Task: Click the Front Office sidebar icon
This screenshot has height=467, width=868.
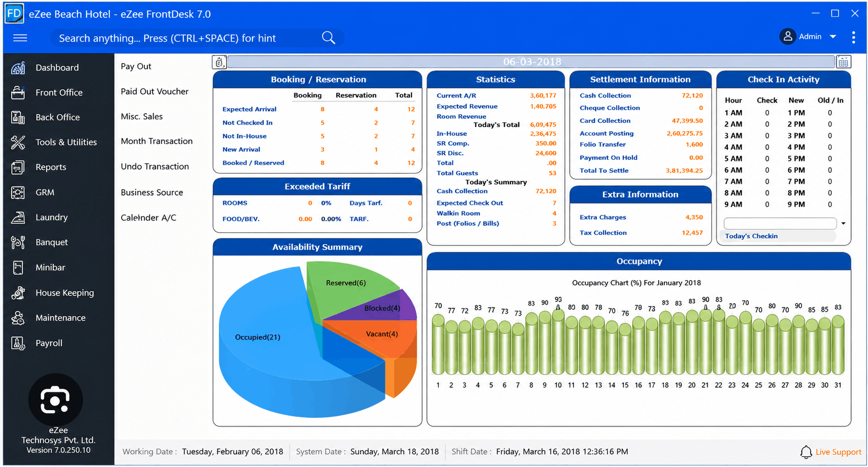Action: (x=18, y=92)
